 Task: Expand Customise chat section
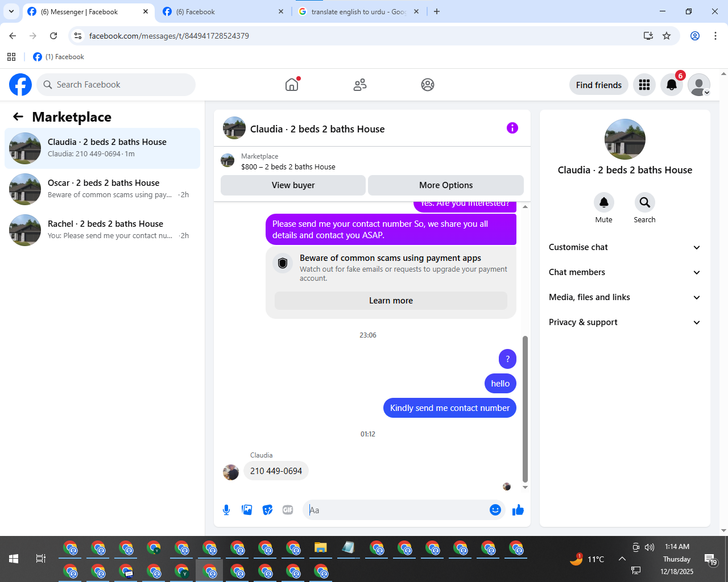coord(625,247)
